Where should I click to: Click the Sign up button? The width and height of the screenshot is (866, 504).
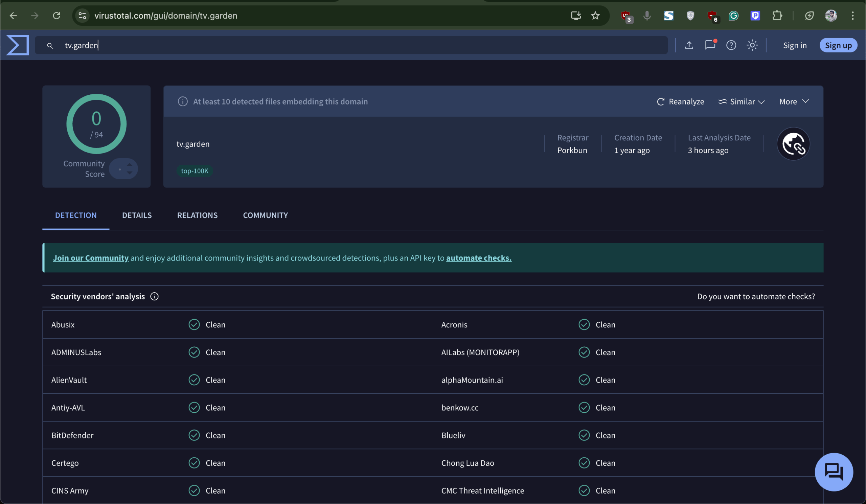point(838,45)
